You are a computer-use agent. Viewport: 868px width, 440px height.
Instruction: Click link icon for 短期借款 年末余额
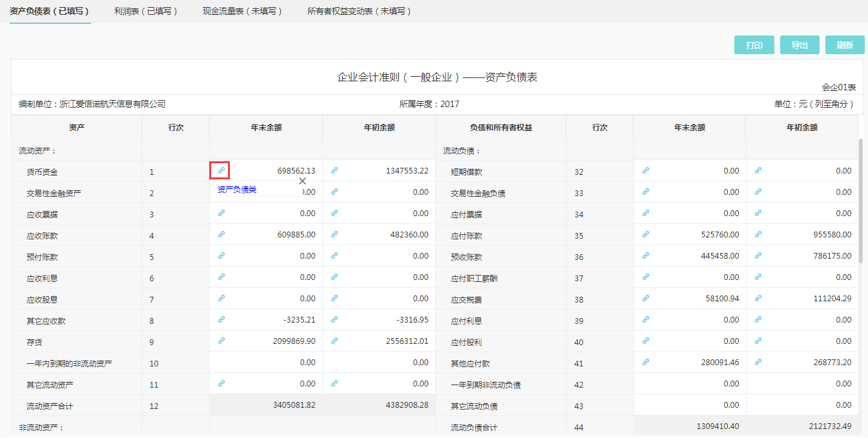click(645, 170)
